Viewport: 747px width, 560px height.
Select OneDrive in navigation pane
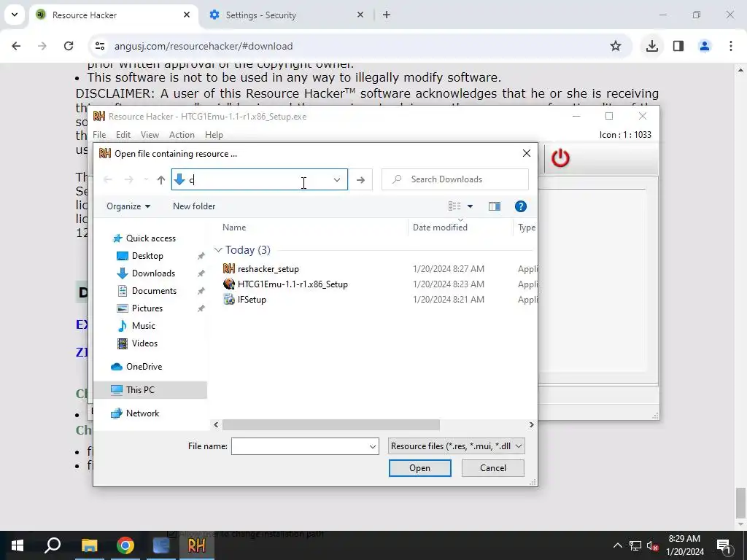[x=144, y=367]
